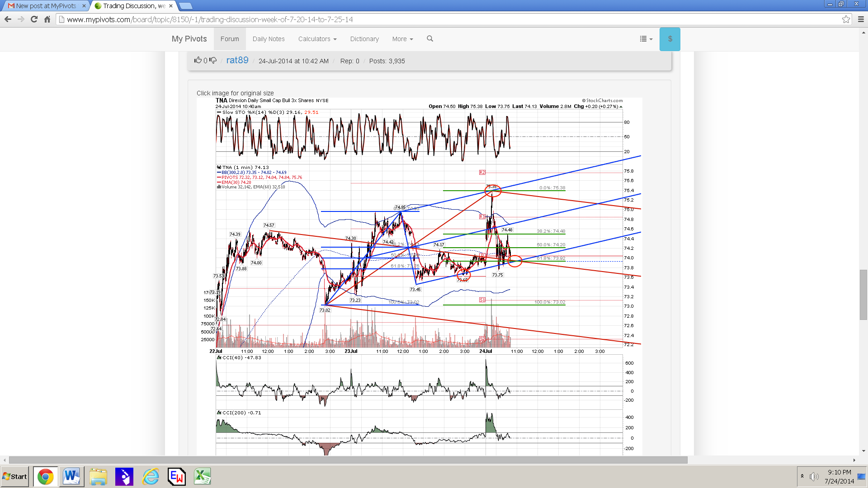Click the horizontal scrollbar thumb
Image resolution: width=868 pixels, height=488 pixels.
[x=348, y=460]
